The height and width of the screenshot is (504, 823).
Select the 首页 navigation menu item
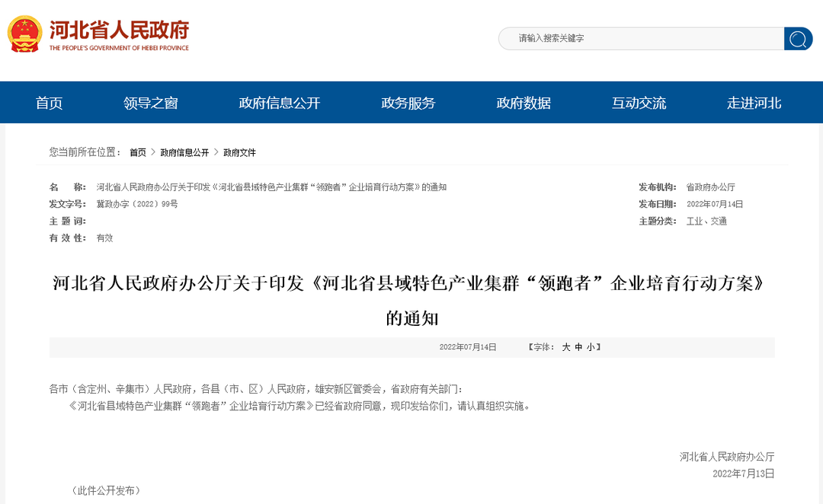[49, 102]
